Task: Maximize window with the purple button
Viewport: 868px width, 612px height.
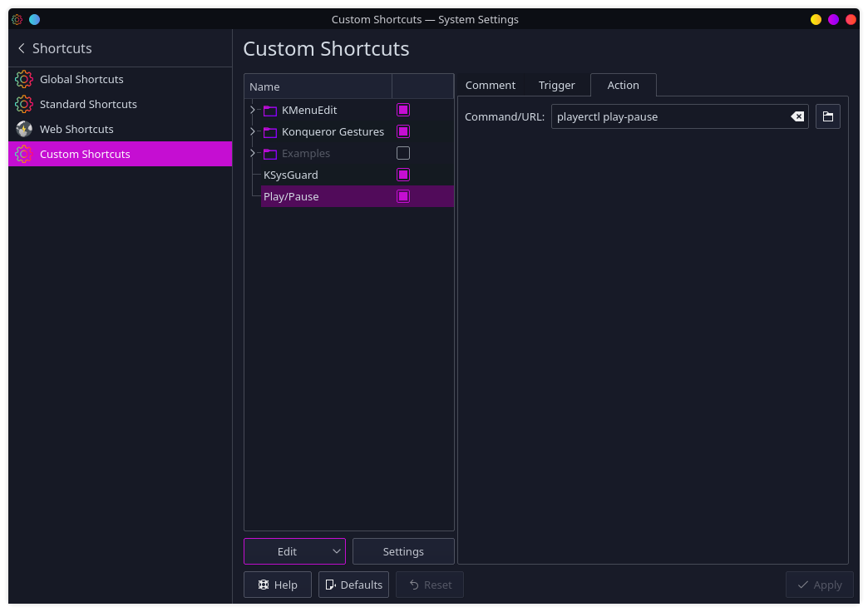Action: (x=833, y=19)
